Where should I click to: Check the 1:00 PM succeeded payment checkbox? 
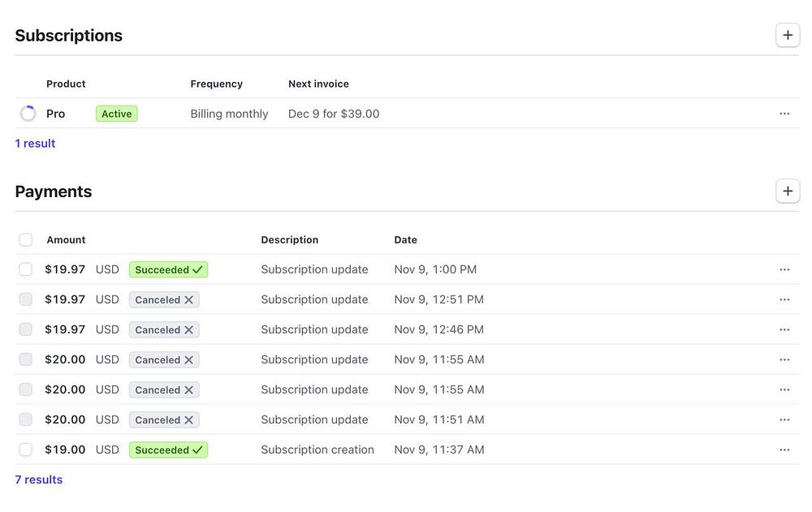26,269
